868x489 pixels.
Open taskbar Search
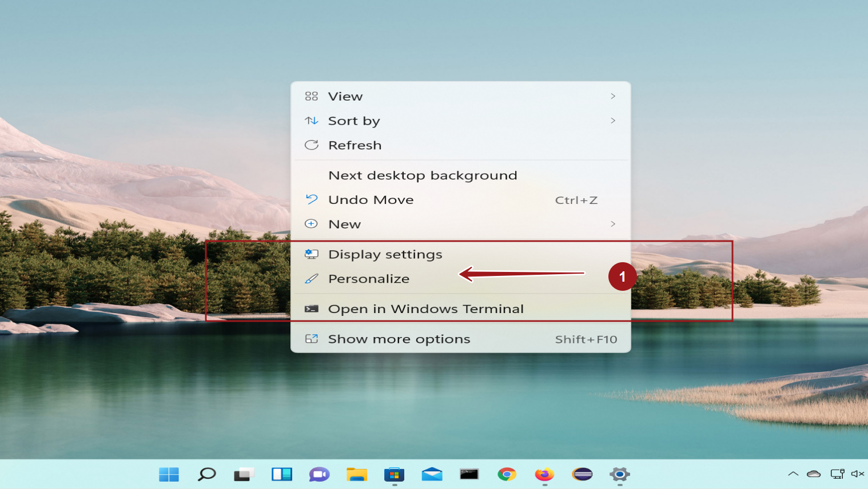206,474
